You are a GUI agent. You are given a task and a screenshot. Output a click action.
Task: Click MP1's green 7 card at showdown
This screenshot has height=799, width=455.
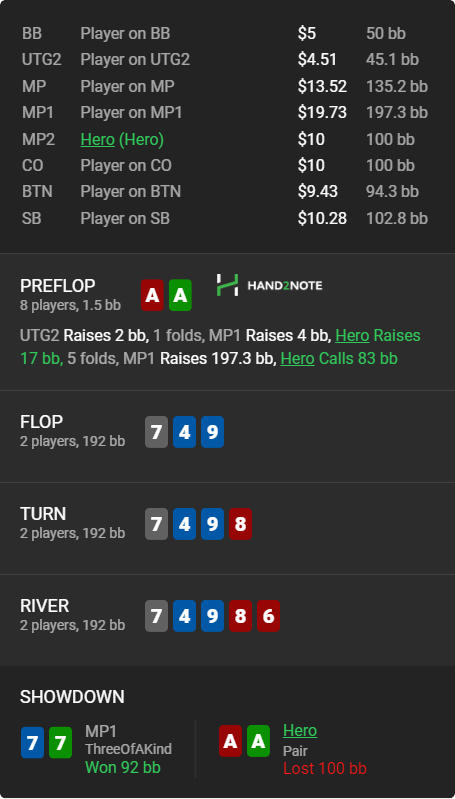pyautogui.click(x=60, y=742)
